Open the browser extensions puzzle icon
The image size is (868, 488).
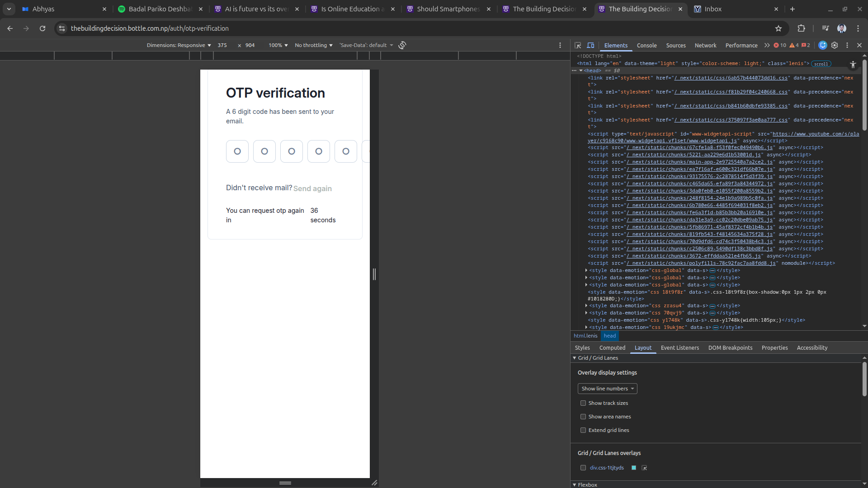pos(801,28)
